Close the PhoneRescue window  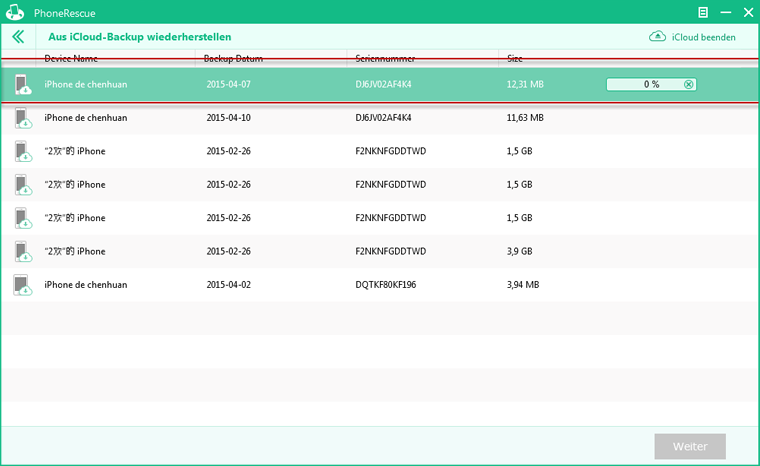coord(748,13)
